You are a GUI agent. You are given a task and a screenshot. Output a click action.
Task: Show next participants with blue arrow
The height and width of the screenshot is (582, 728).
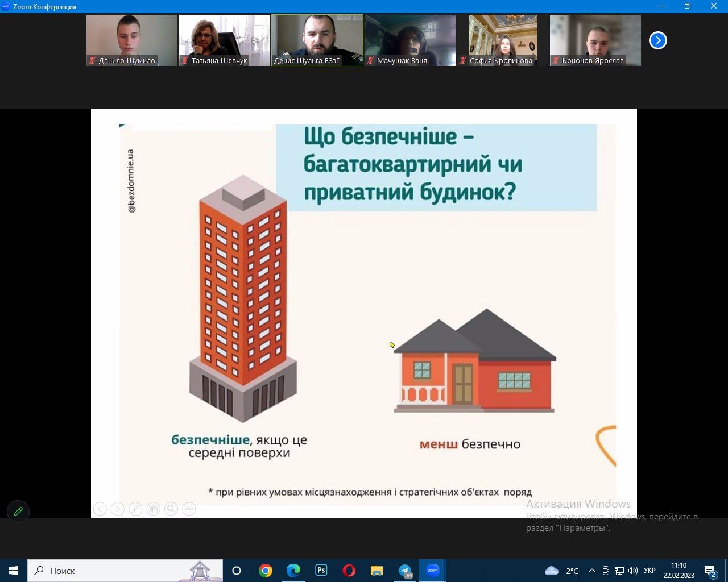tap(657, 40)
